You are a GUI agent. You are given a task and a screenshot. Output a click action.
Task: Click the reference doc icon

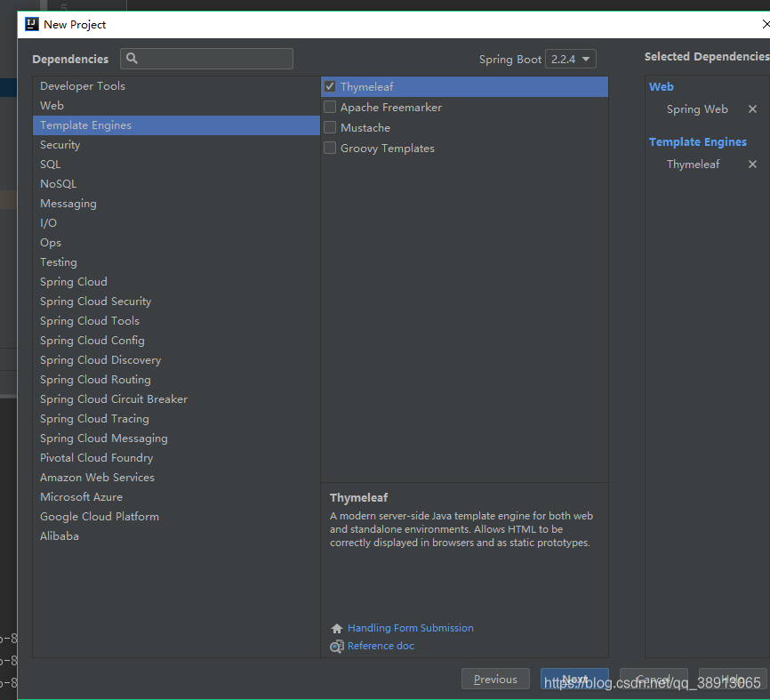[x=337, y=647]
